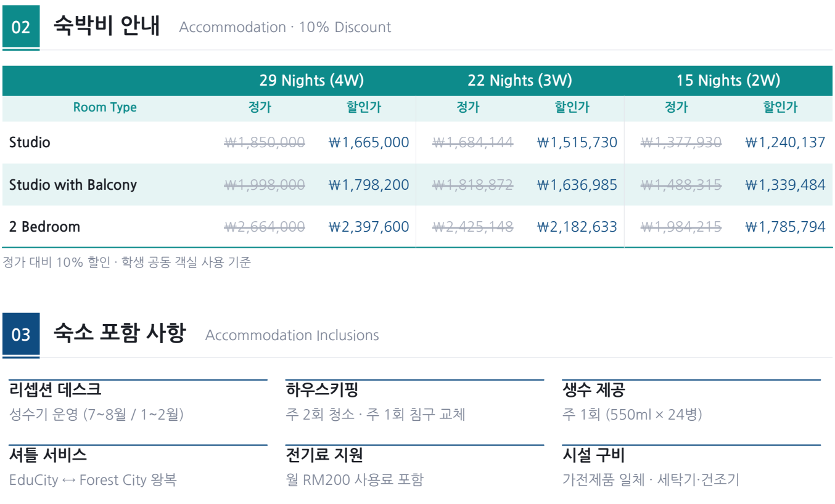Click the struck-through price ₩1,850,000
835x504 pixels.
(265, 142)
